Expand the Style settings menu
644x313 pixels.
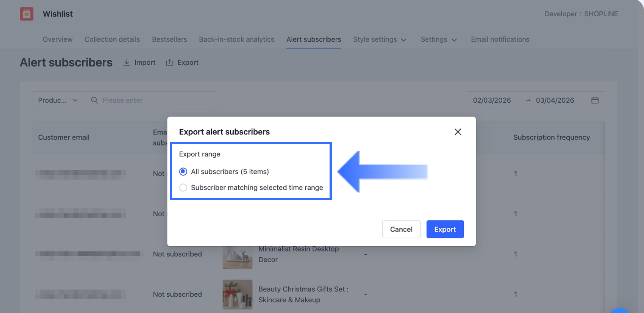coord(380,39)
